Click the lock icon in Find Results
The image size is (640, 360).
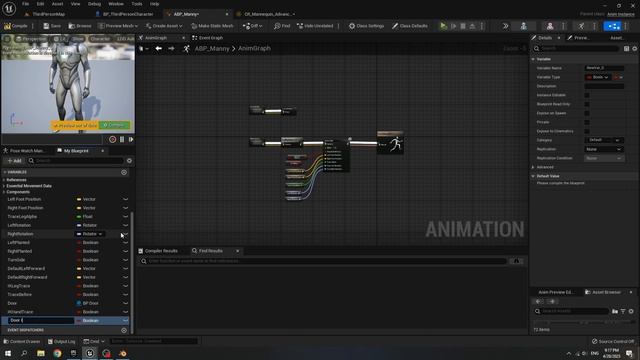(x=516, y=261)
